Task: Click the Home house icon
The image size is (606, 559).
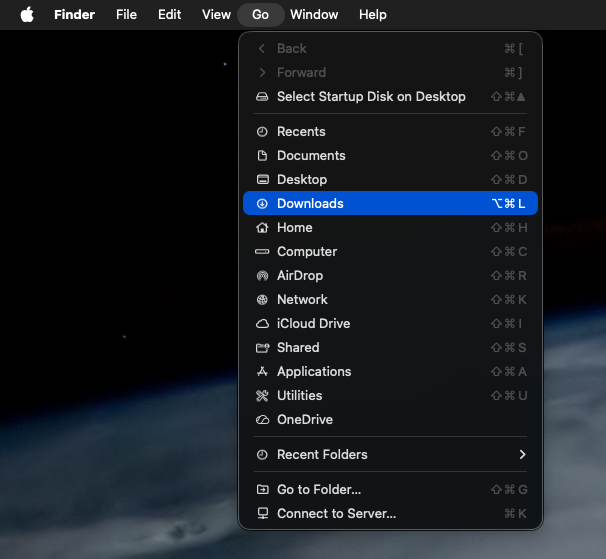Action: pyautogui.click(x=262, y=228)
